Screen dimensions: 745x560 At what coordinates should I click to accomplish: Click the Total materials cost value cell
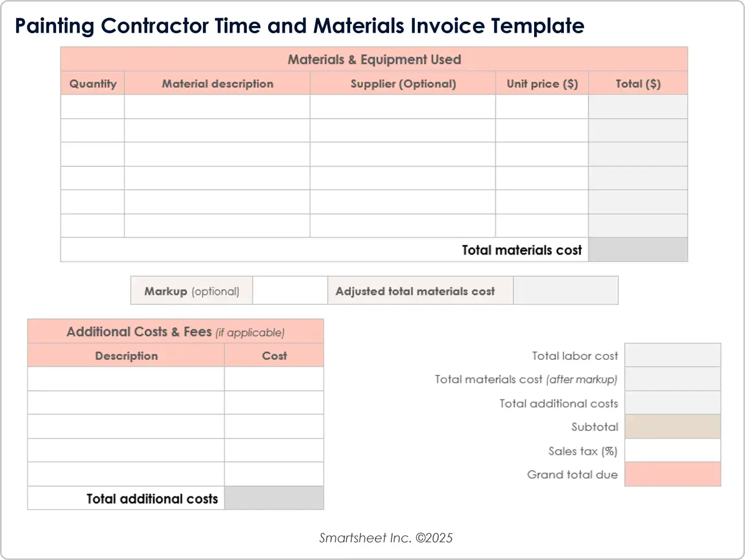[638, 250]
